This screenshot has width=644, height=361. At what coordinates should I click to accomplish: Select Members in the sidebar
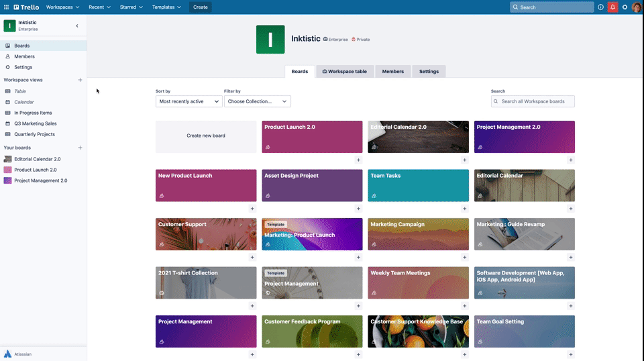[x=43, y=56]
